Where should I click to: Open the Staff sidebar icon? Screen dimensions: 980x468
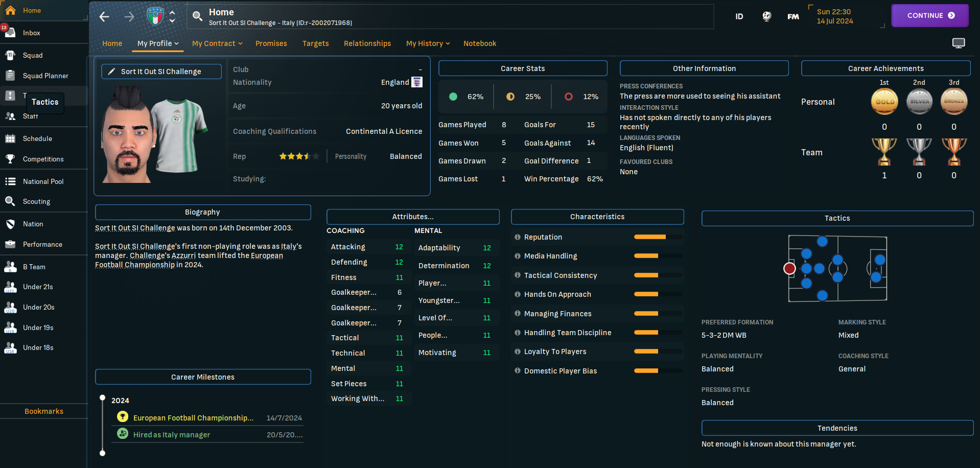pos(10,116)
